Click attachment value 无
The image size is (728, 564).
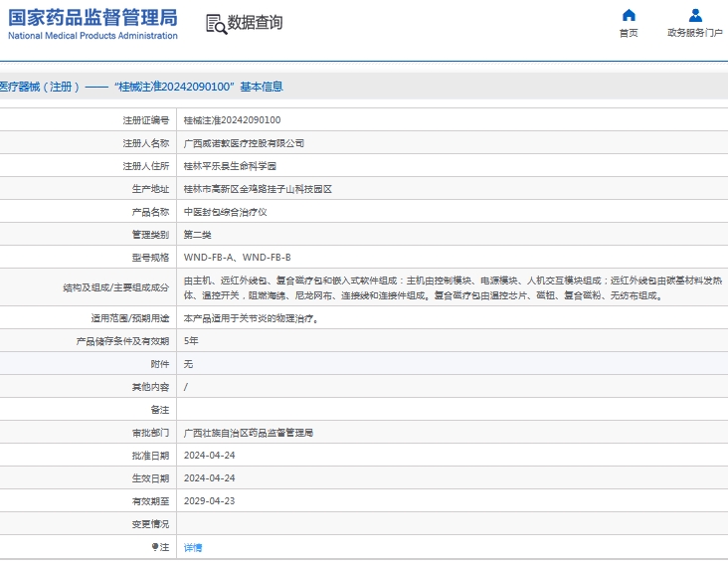[188, 364]
